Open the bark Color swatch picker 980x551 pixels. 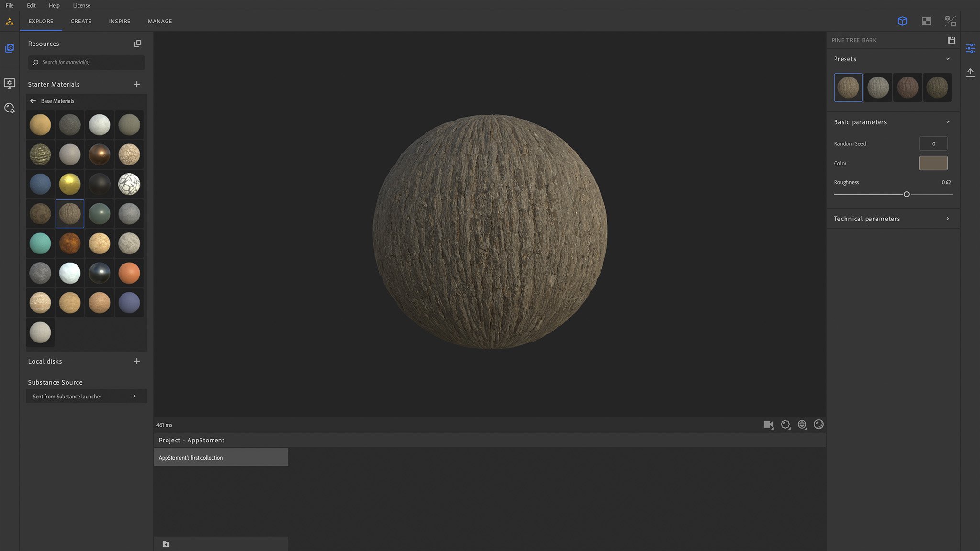933,163
